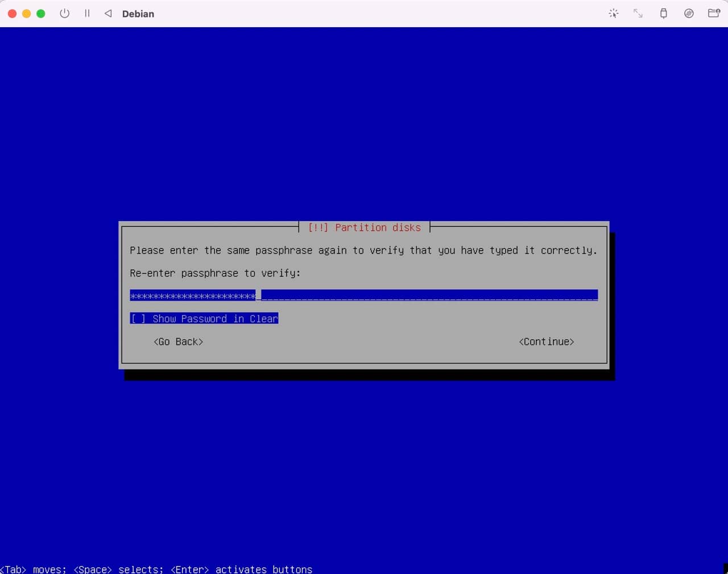Click the VM power button icon
Screen dimensions: 728x574
coord(65,13)
